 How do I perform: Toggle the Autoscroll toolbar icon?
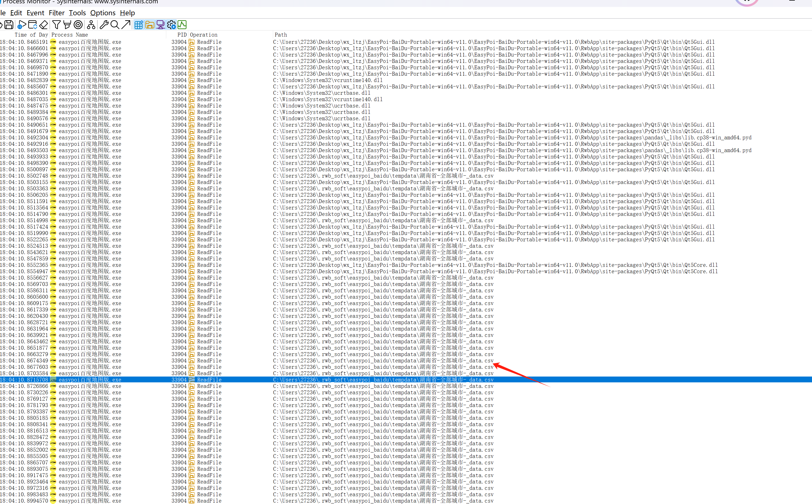33,25
